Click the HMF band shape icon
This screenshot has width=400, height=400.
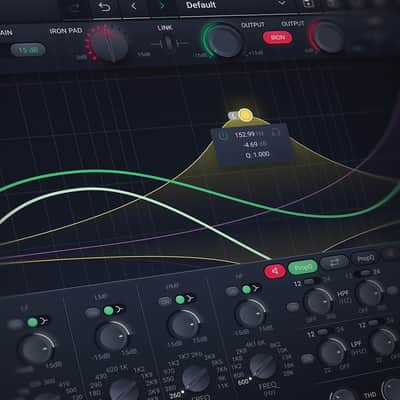click(x=190, y=298)
